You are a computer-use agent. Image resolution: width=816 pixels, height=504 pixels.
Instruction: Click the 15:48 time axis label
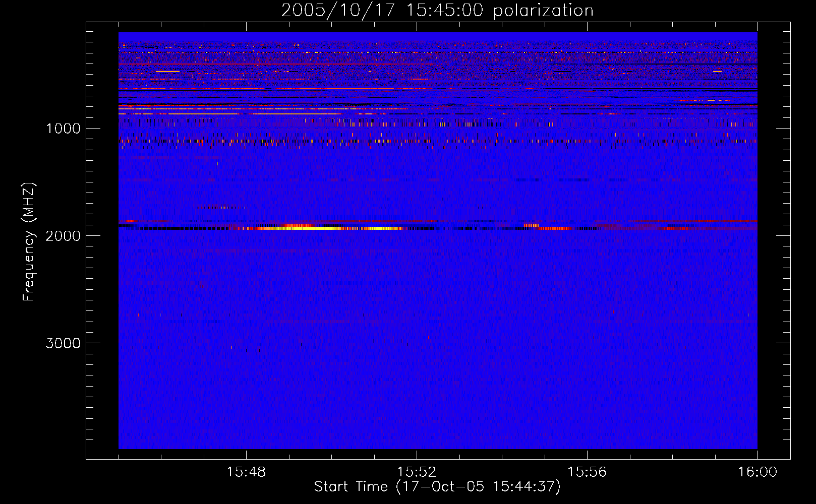246,472
